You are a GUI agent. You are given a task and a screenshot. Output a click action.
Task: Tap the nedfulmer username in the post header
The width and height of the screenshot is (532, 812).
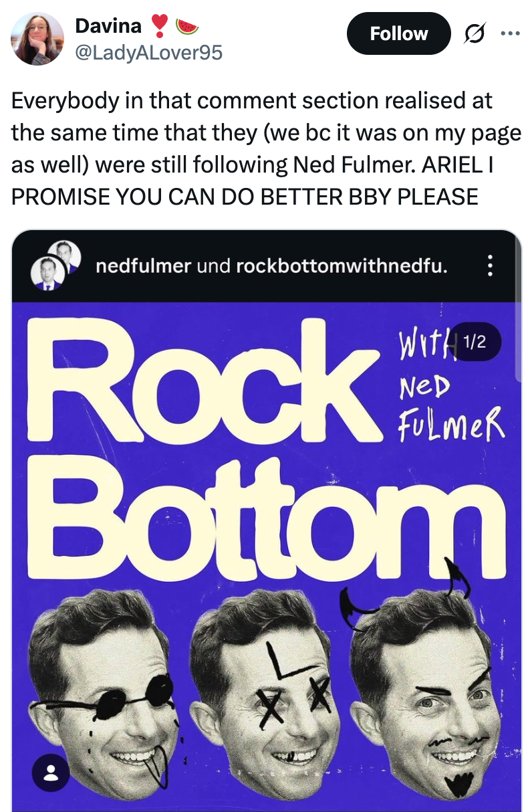tap(144, 266)
